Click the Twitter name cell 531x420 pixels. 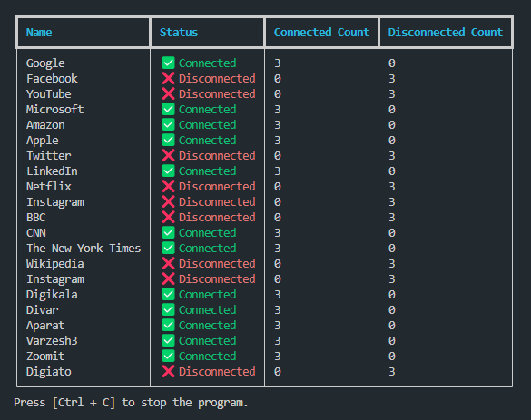pos(49,156)
